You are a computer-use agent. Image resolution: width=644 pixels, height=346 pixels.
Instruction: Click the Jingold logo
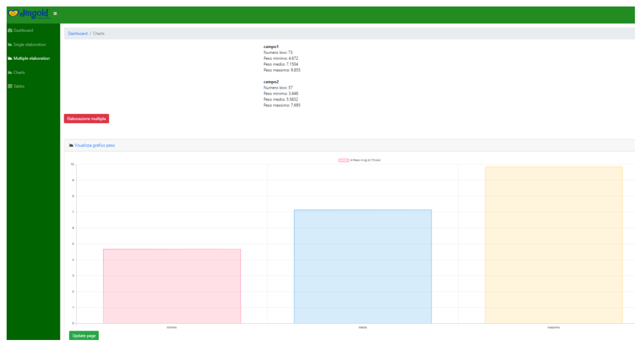(x=29, y=14)
